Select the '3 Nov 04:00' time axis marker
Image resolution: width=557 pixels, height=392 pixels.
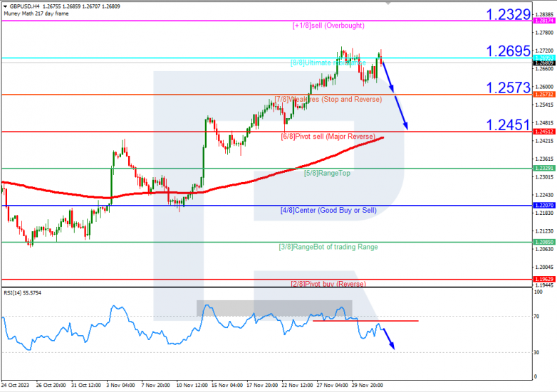click(x=121, y=385)
